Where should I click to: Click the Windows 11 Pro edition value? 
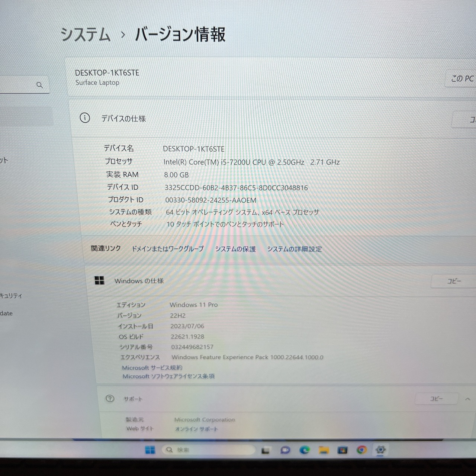pos(194,305)
